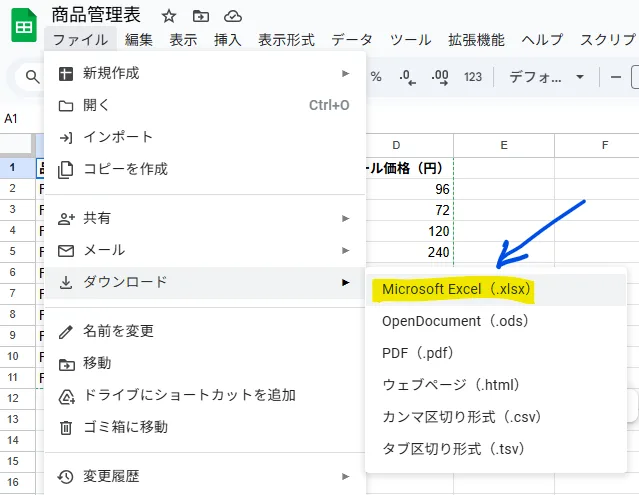Expand the ダウンロード submenu arrow
Viewport: 639px width, 495px height.
click(346, 282)
